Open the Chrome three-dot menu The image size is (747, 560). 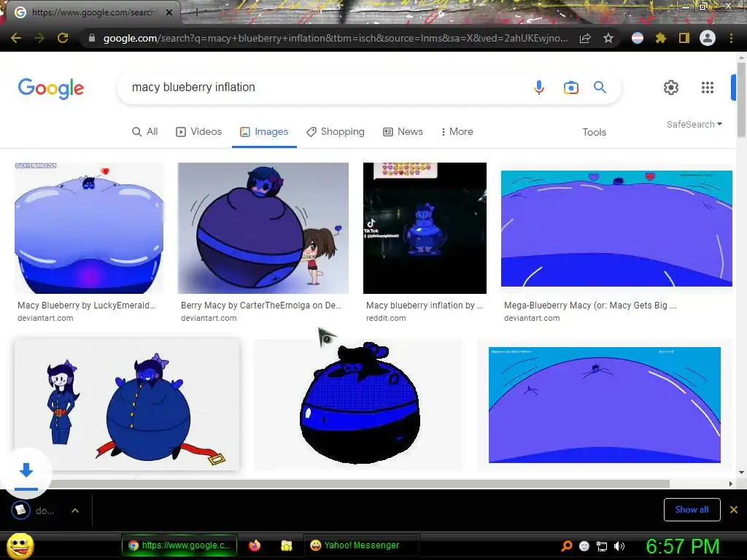731,38
